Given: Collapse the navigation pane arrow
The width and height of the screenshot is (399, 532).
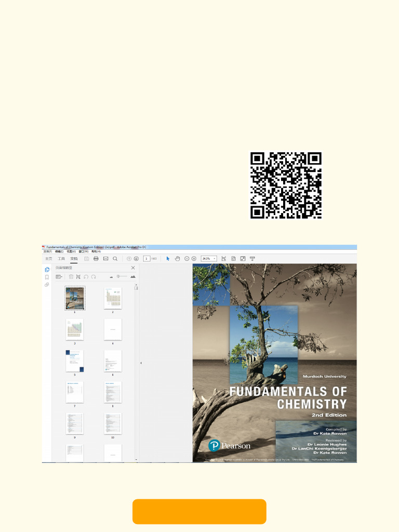Looking at the screenshot, I should [141, 363].
